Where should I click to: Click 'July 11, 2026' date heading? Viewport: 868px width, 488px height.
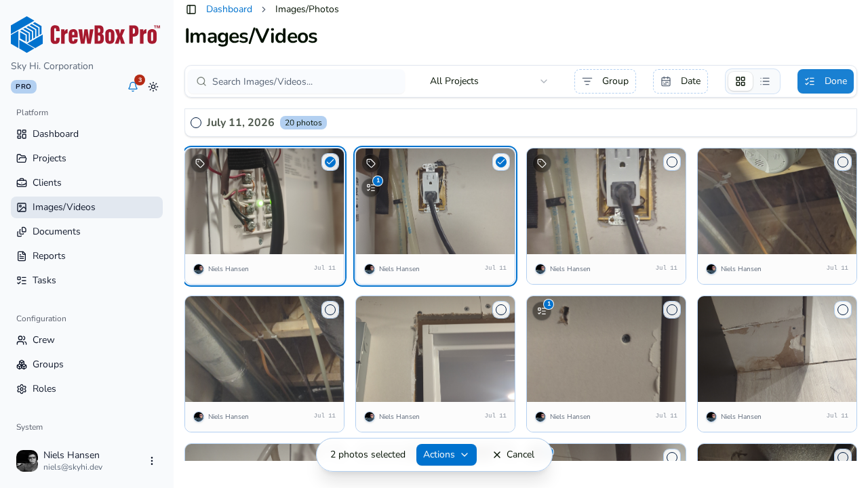[x=241, y=123]
